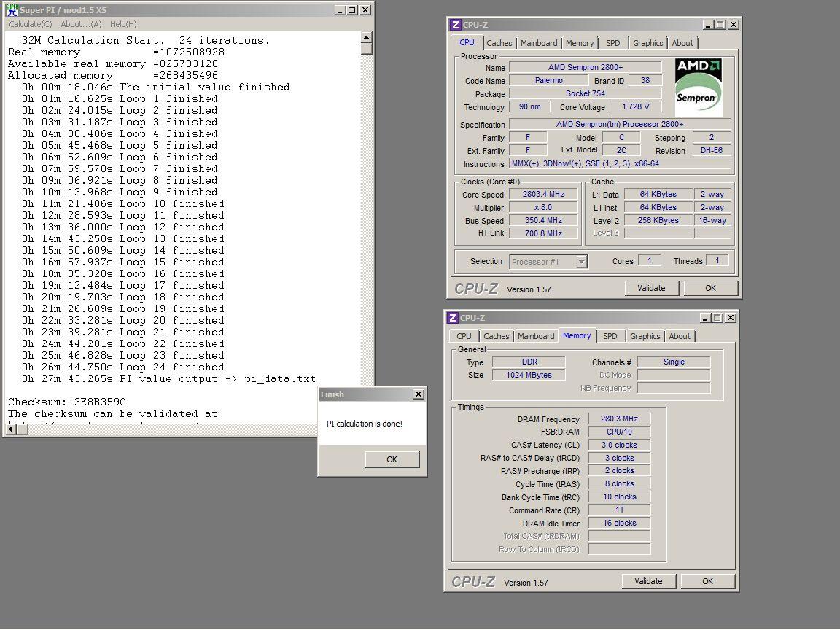The height and width of the screenshot is (630, 840).
Task: Click the Package value Socket 754
Action: 585,93
